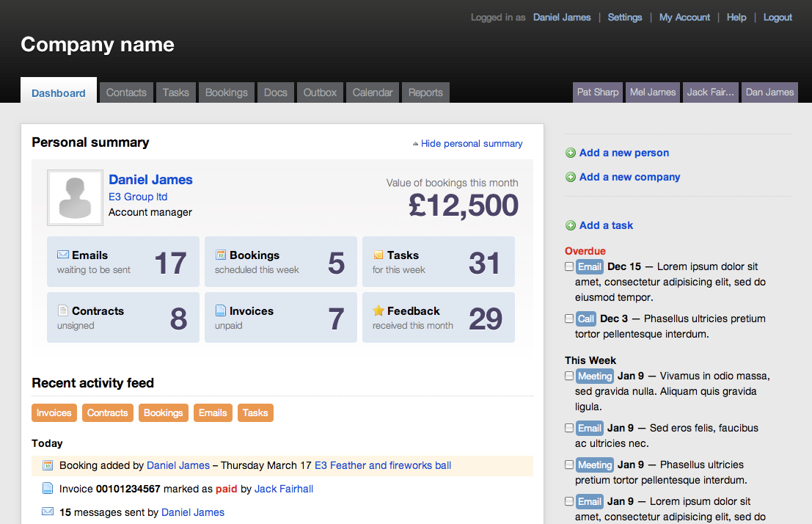The height and width of the screenshot is (524, 812).
Task: Open Daniel James profile name in summary
Action: click(150, 180)
